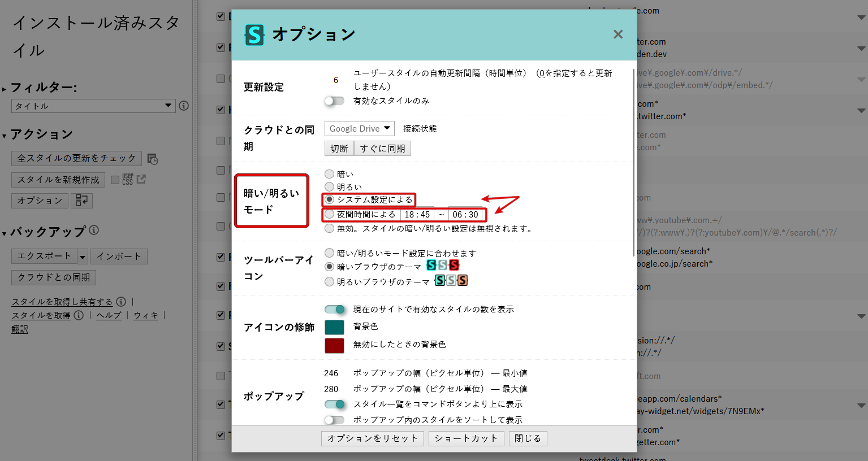Screen dimensions: 868x461
Task: Open the エクスポート dropdown arrow
Action: (x=83, y=256)
